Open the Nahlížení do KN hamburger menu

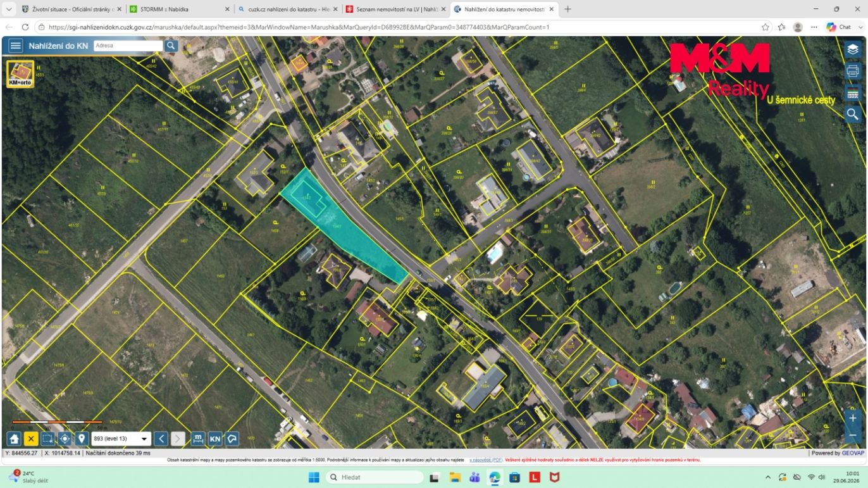pyautogui.click(x=16, y=46)
